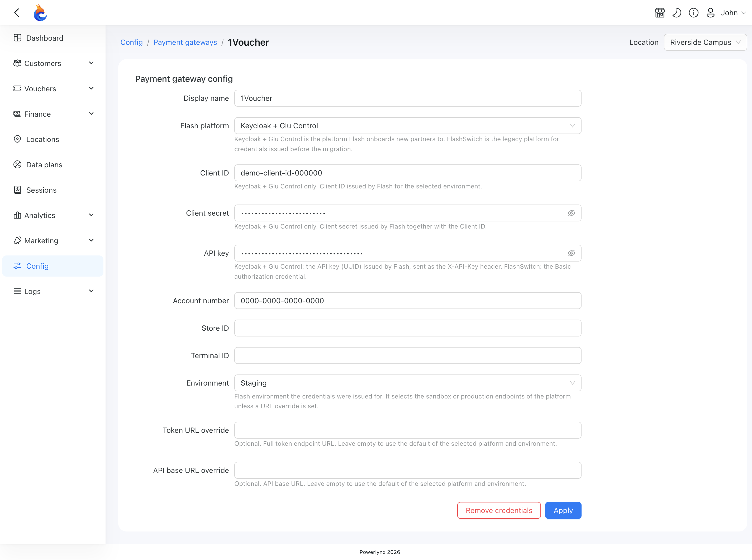752x560 pixels.
Task: Open the store marketplace icon
Action: point(660,13)
